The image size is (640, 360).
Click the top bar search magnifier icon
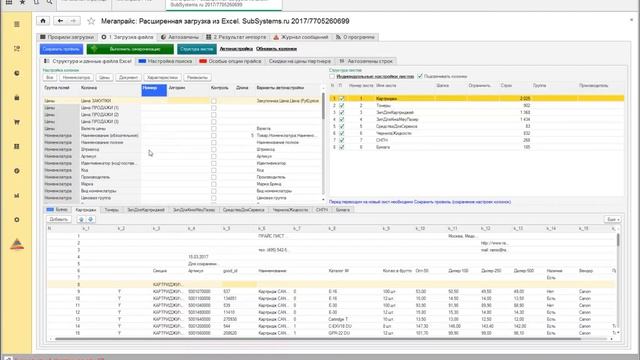pyautogui.click(x=49, y=2)
